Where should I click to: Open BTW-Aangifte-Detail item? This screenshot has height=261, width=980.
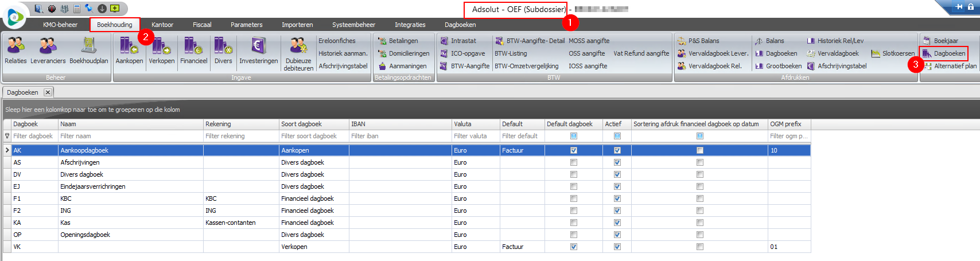pos(530,41)
